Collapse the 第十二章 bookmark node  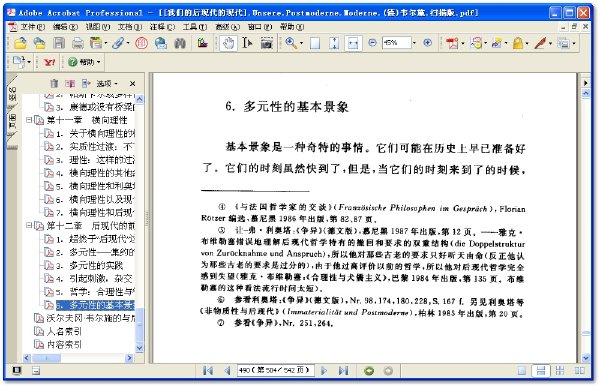point(29,225)
